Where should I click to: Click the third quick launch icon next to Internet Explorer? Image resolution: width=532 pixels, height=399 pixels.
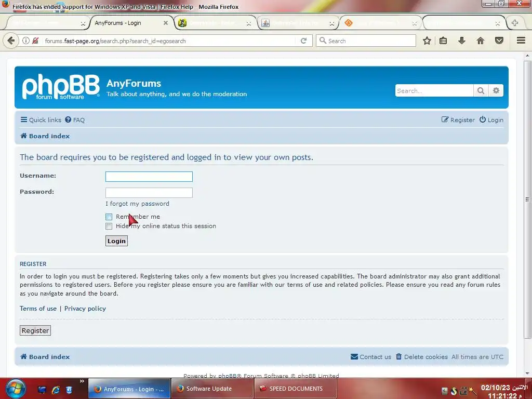(69, 390)
